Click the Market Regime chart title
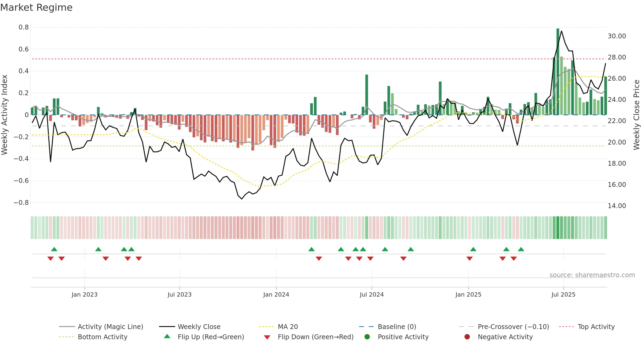The height and width of the screenshot is (362, 644). click(36, 8)
